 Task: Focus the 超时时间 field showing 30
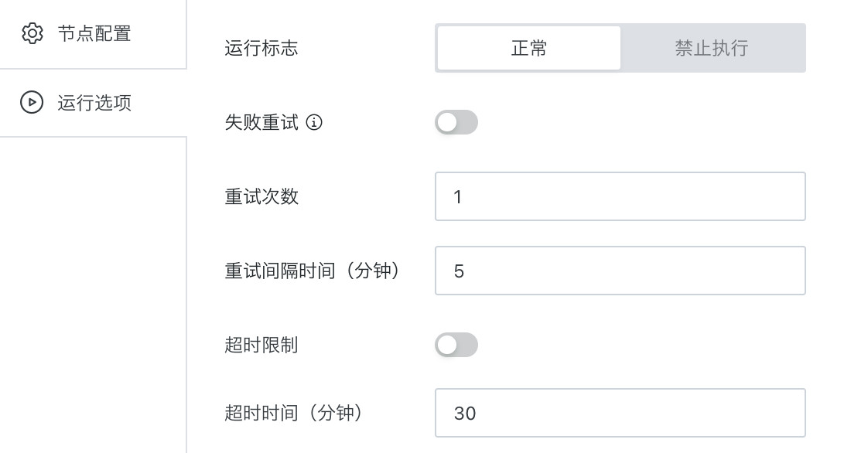(x=620, y=413)
